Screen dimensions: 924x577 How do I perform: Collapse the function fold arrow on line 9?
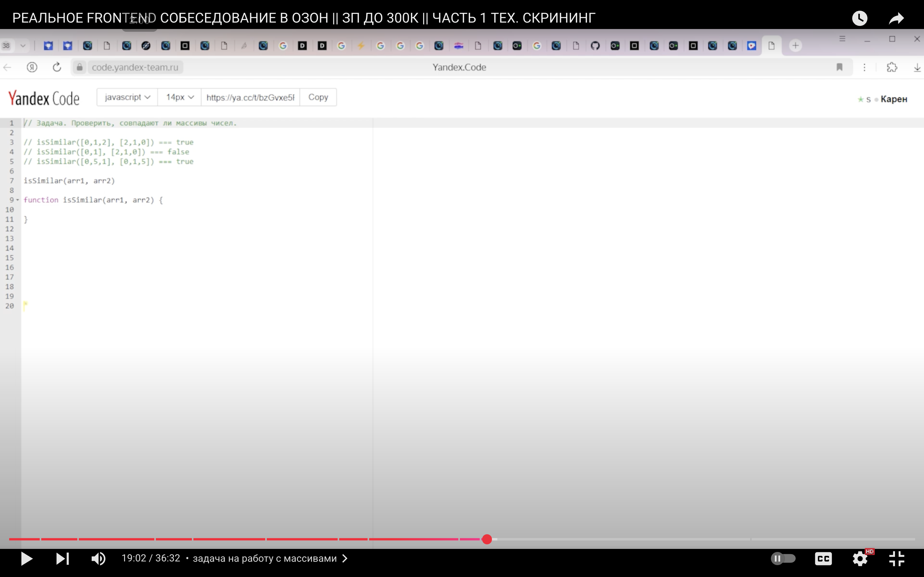click(17, 200)
